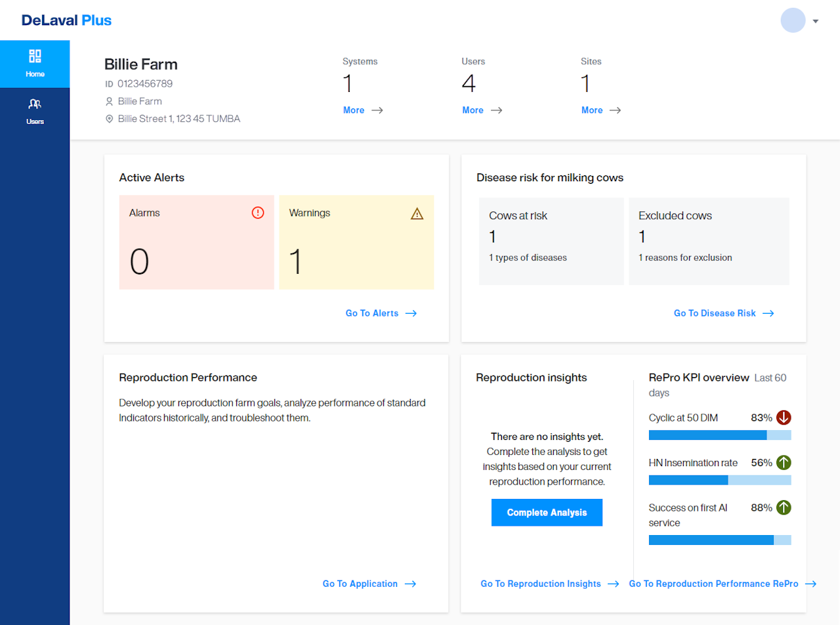Select the Cows at risk tile

(551, 241)
